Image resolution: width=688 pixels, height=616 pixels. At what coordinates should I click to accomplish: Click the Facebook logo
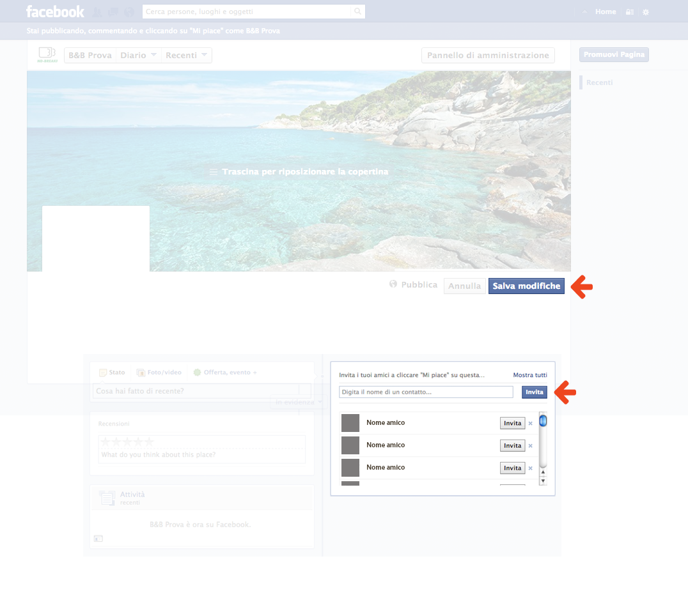[55, 12]
